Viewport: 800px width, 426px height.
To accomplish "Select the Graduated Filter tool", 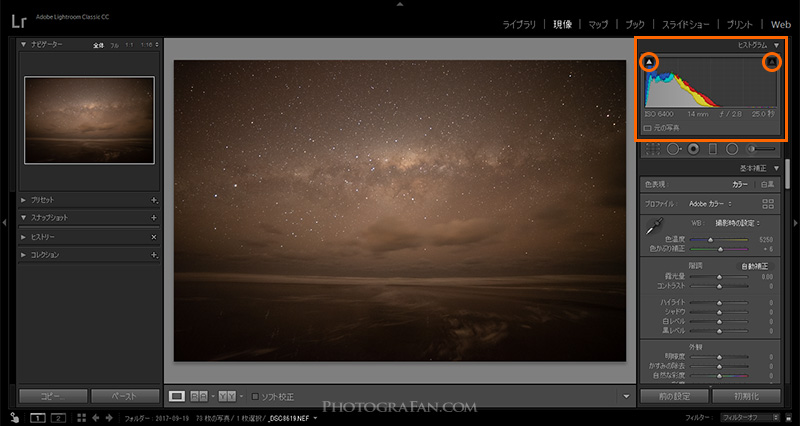I will 713,149.
